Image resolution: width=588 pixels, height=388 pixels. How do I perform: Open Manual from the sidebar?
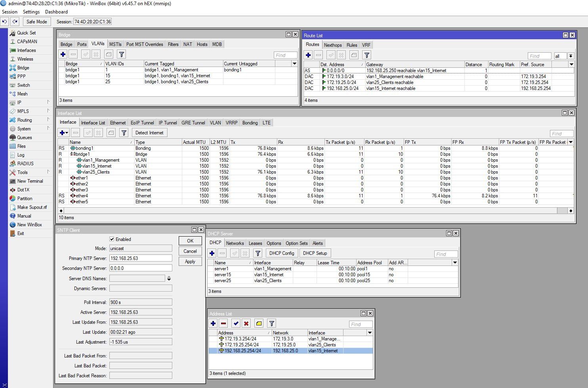pos(24,216)
